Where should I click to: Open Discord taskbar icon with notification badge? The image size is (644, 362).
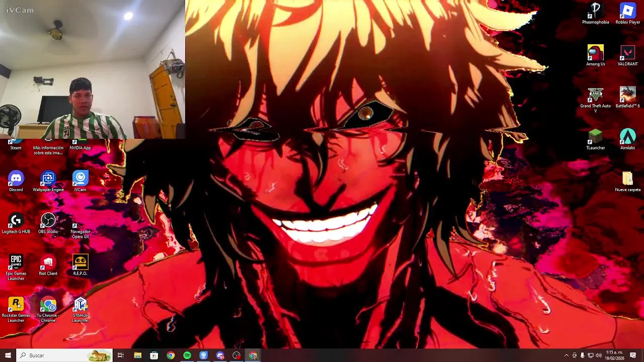tap(220, 355)
